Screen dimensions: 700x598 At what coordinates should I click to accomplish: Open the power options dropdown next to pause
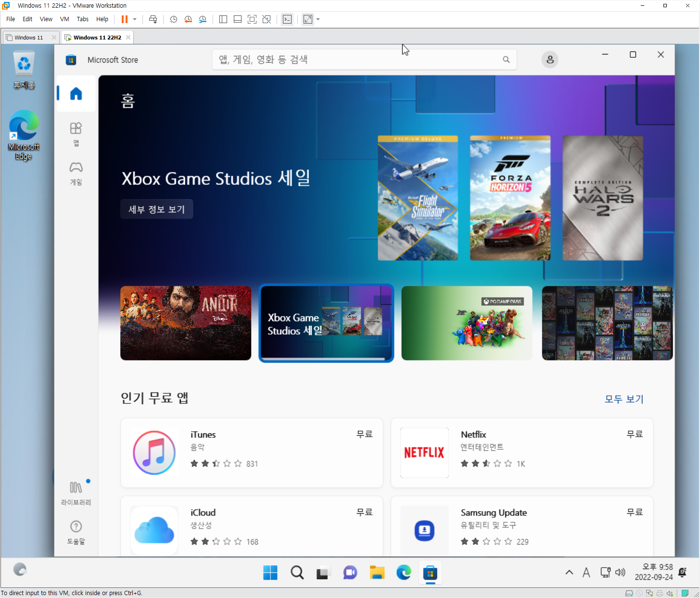click(x=135, y=19)
